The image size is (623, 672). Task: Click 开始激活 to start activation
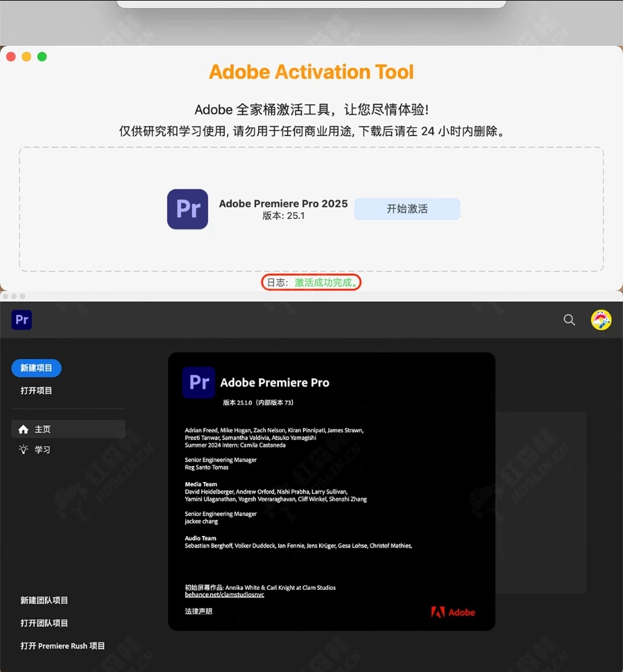click(407, 209)
